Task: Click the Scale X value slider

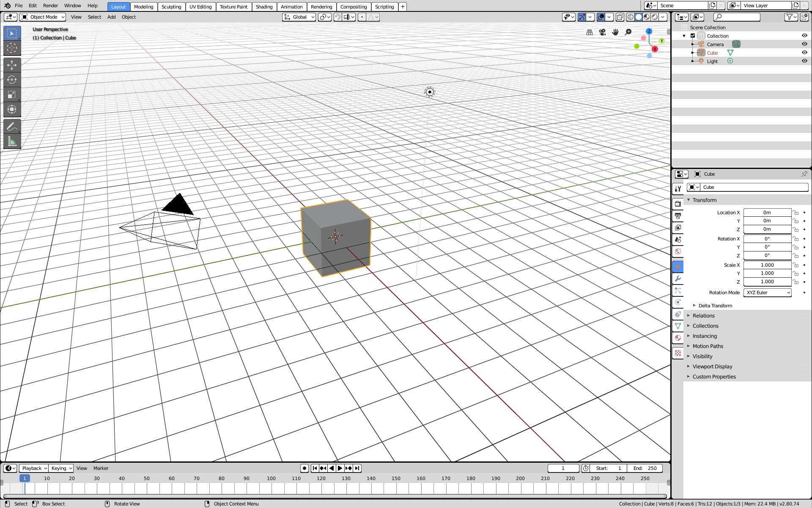Action: click(767, 265)
